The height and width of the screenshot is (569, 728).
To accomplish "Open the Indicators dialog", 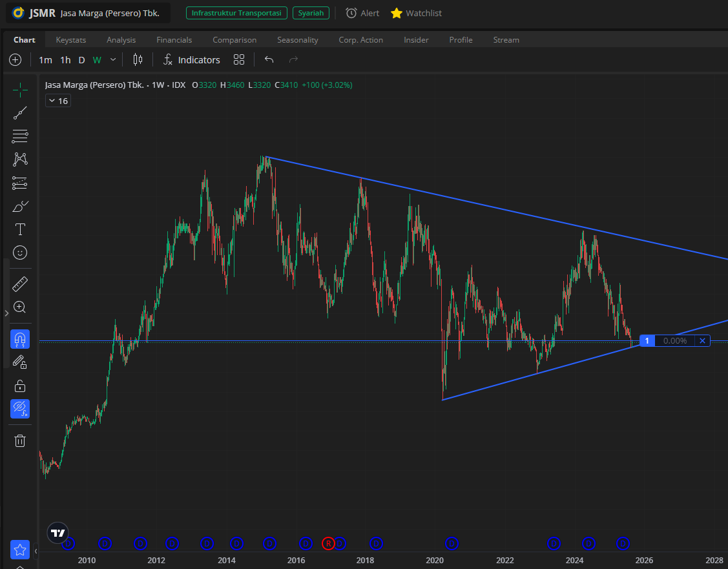I will 191,60.
